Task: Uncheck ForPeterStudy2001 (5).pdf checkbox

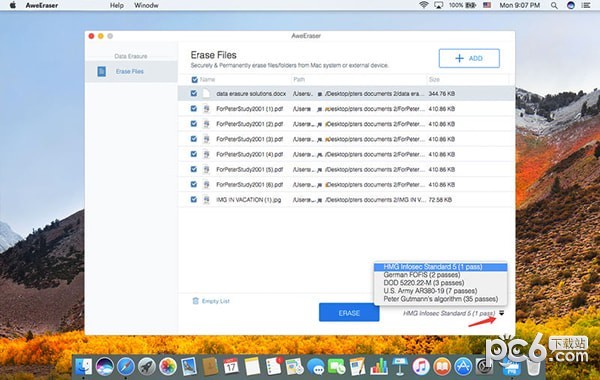Action: (194, 169)
